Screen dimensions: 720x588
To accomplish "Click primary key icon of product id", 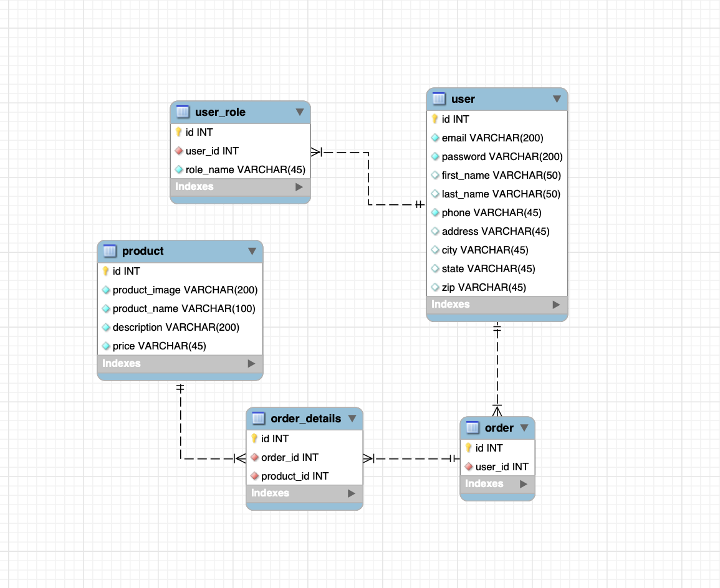I will [x=105, y=271].
